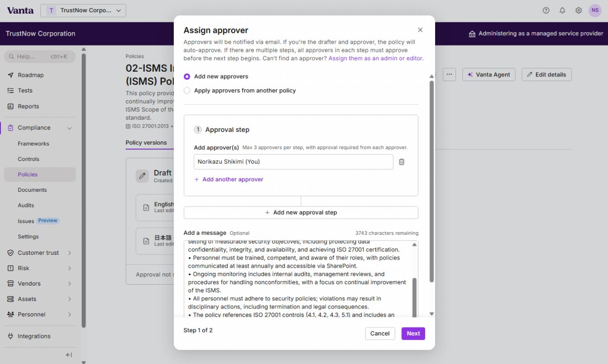Open the settings gear icon
The image size is (608, 364).
579,10
